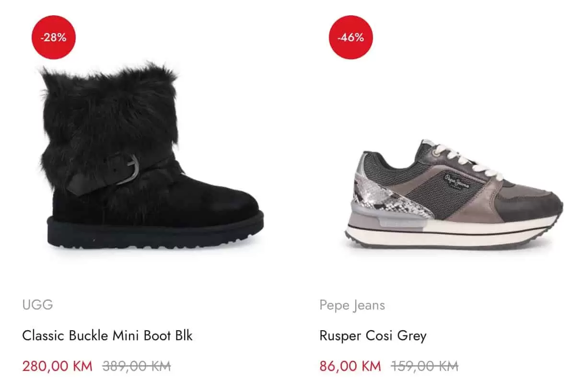Select the UGG brand label

click(x=37, y=305)
